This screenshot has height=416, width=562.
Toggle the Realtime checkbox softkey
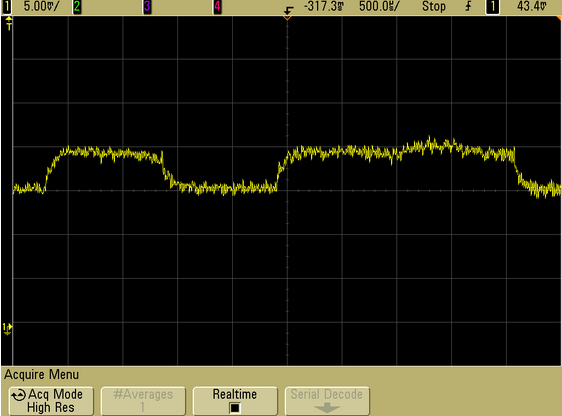pyautogui.click(x=235, y=401)
